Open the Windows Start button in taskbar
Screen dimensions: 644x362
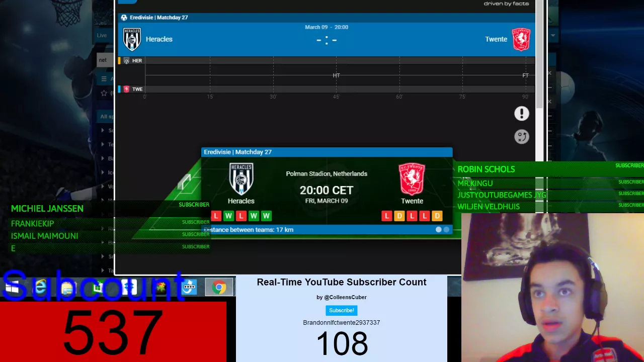click(12, 288)
